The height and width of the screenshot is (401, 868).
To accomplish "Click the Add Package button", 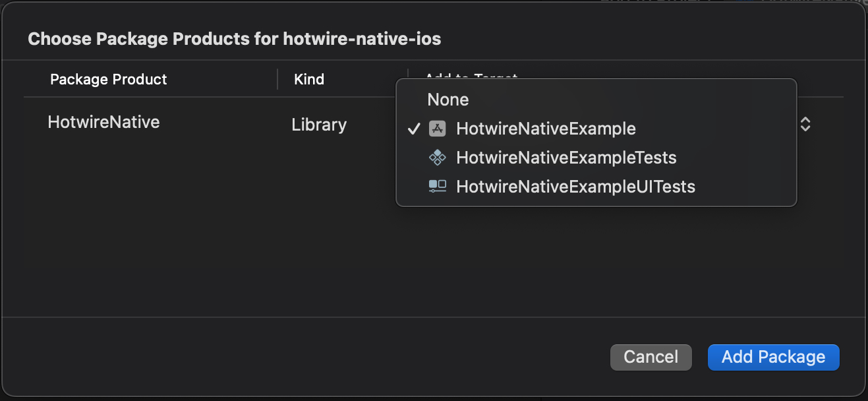I will (x=773, y=357).
